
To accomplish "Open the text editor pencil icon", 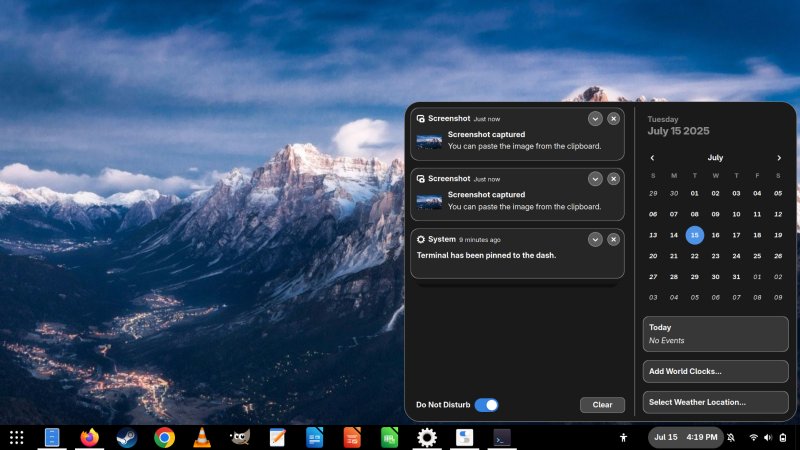I will [277, 437].
